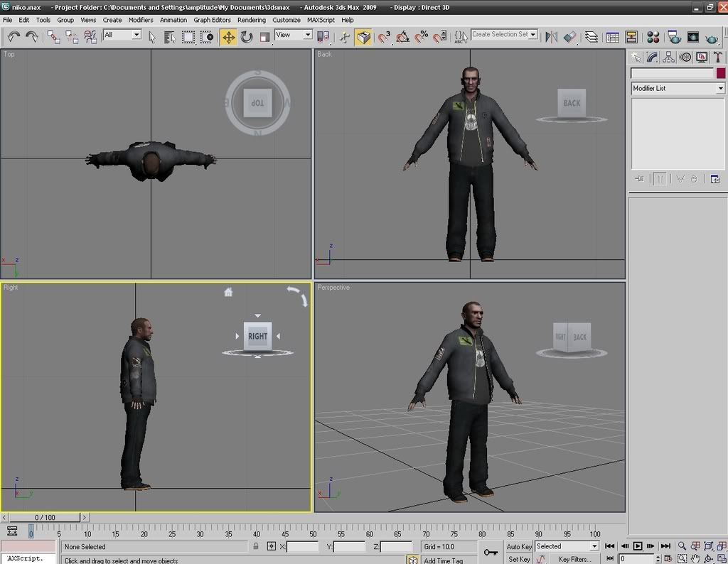This screenshot has height=564, width=728.
Task: Open Edit Named Selection Sets
Action: pos(461,37)
